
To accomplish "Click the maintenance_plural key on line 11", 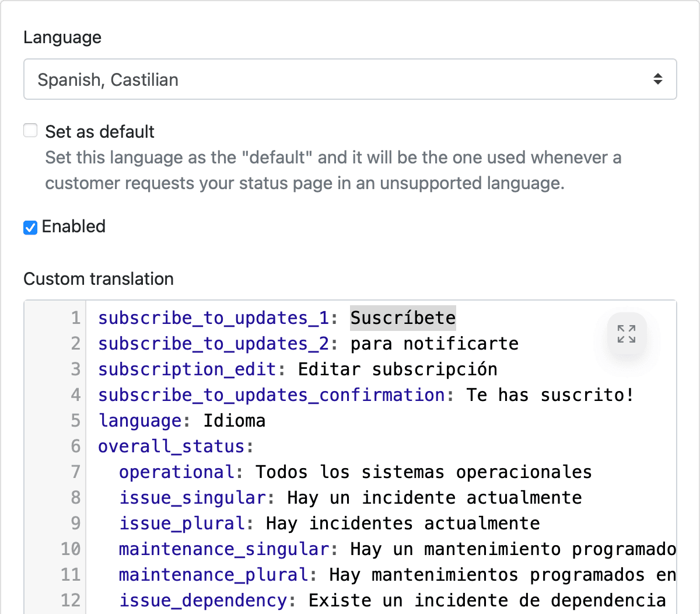I will click(213, 575).
